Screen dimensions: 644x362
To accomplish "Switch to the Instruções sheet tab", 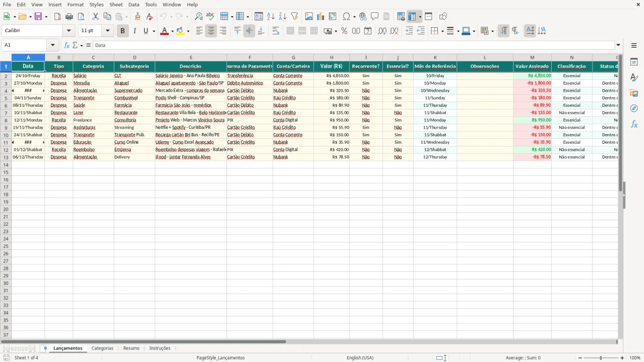I will [x=160, y=349].
